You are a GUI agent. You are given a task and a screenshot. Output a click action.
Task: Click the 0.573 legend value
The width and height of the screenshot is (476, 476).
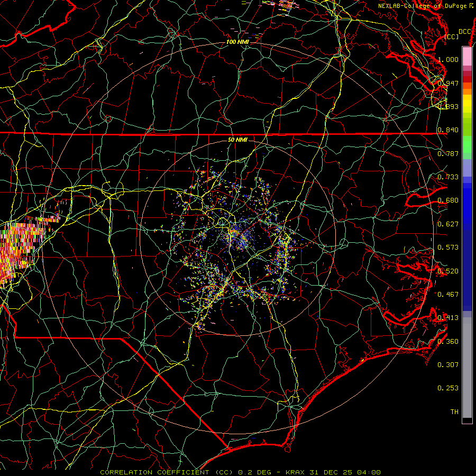(x=448, y=247)
